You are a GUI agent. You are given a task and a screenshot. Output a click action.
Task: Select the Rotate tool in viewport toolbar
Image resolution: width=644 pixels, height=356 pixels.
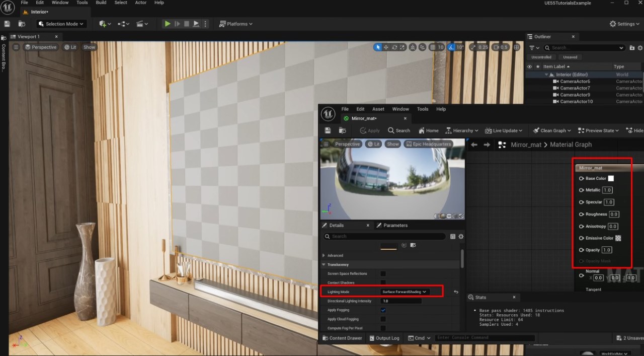click(395, 47)
